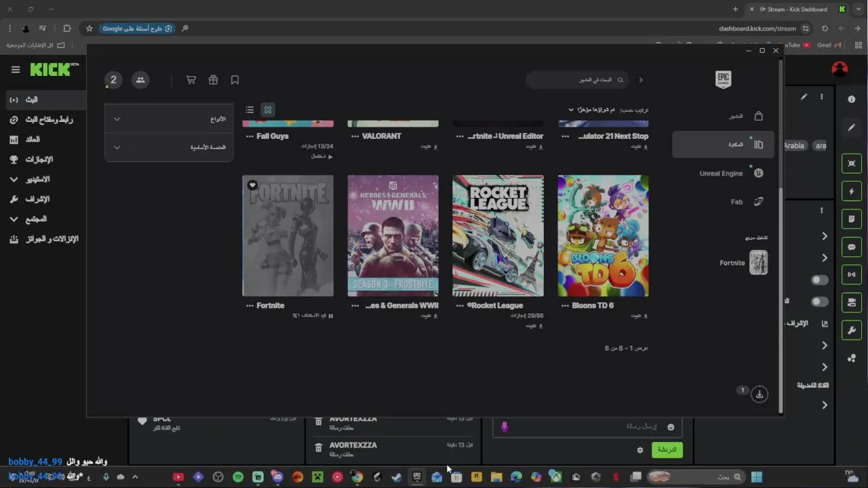Open Bloons TD 6 game cover

[x=603, y=236]
